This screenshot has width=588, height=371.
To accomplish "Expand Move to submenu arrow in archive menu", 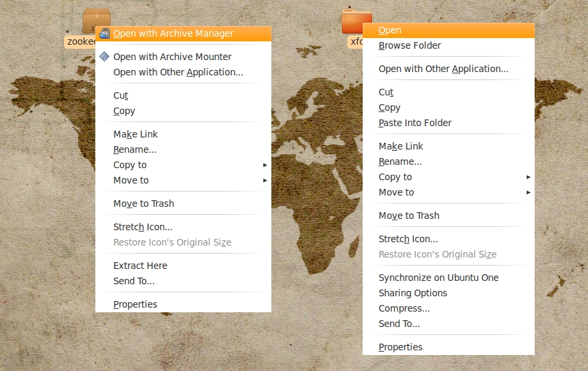I will tap(265, 180).
